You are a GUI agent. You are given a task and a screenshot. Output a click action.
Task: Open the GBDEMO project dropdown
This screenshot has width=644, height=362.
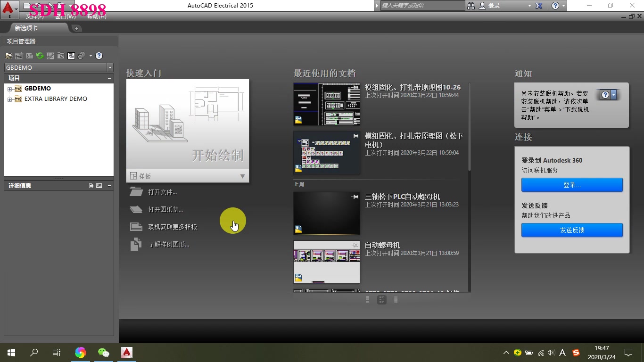(x=110, y=67)
